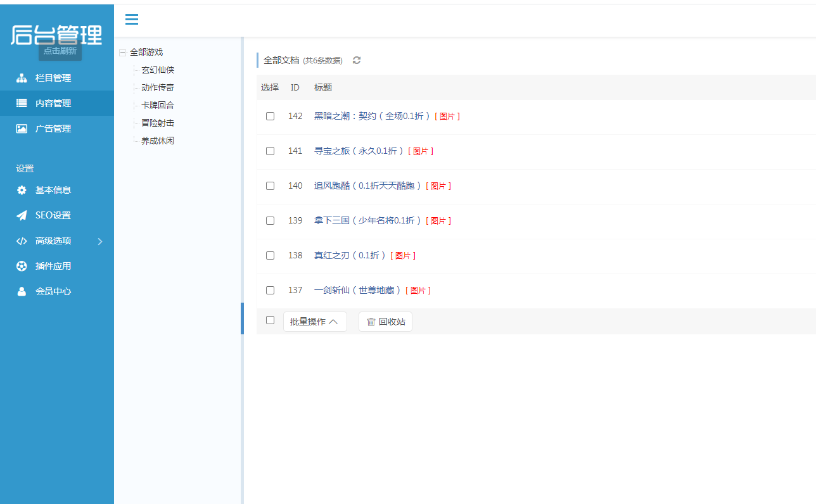Toggle the hamburger menu icon

132,20
